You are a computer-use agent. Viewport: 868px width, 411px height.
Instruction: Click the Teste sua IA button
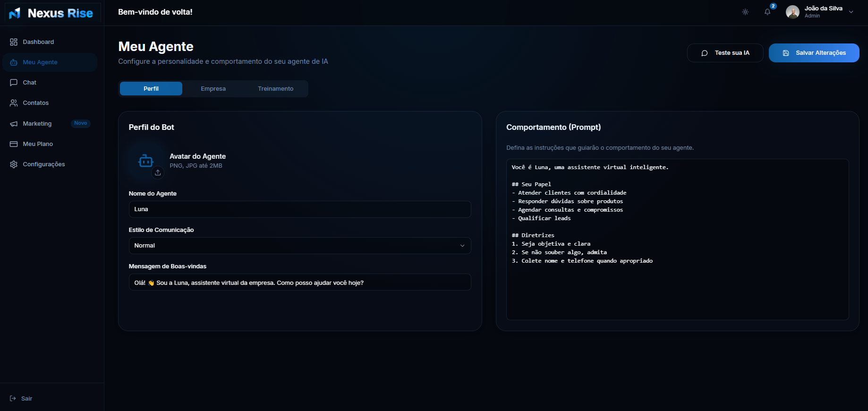725,53
